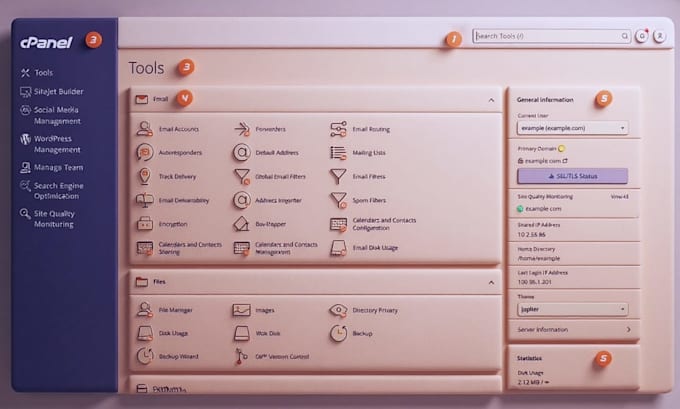Open the Backup clock icon
Image resolution: width=680 pixels, height=409 pixels.
point(338,333)
